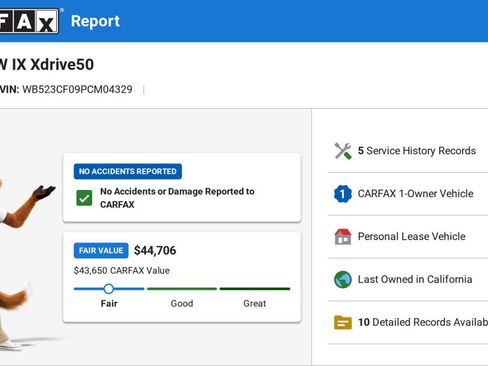Click the FAIR VALUE badge
Screen dimensions: 488x366
pos(101,250)
